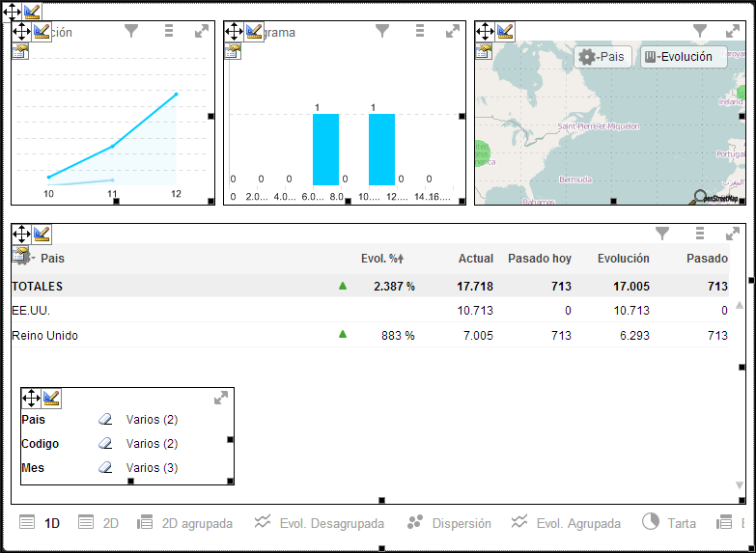Sort by the Evol. % column header

click(381, 259)
